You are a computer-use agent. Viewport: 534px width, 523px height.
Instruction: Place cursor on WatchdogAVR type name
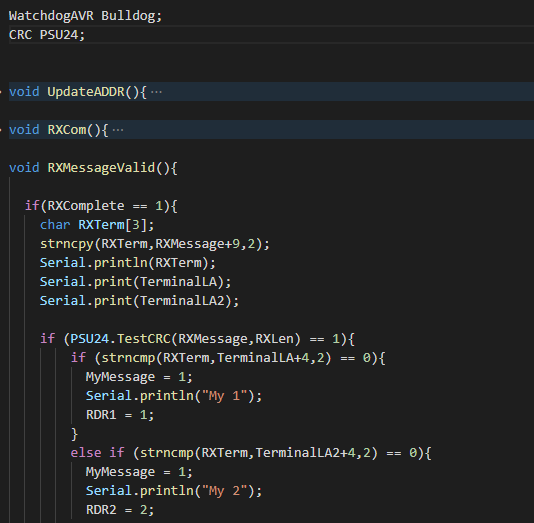(x=51, y=16)
